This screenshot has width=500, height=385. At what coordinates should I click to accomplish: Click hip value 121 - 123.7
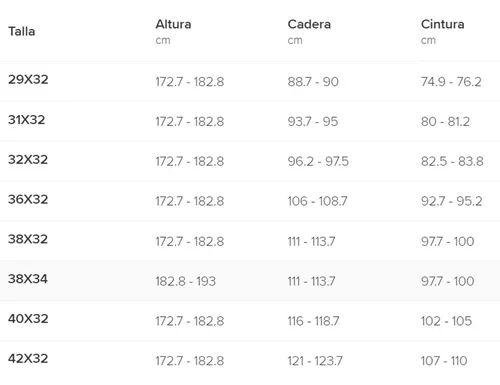click(x=315, y=361)
